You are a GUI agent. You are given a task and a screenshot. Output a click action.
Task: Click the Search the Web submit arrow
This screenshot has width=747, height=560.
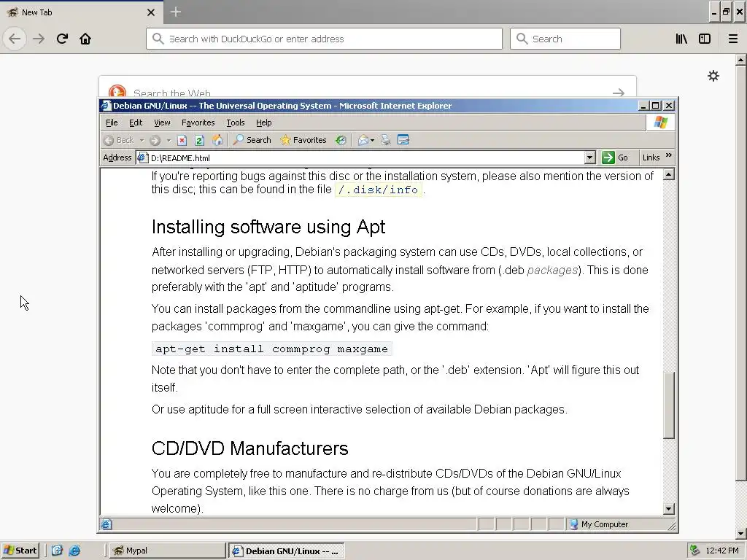tap(619, 93)
